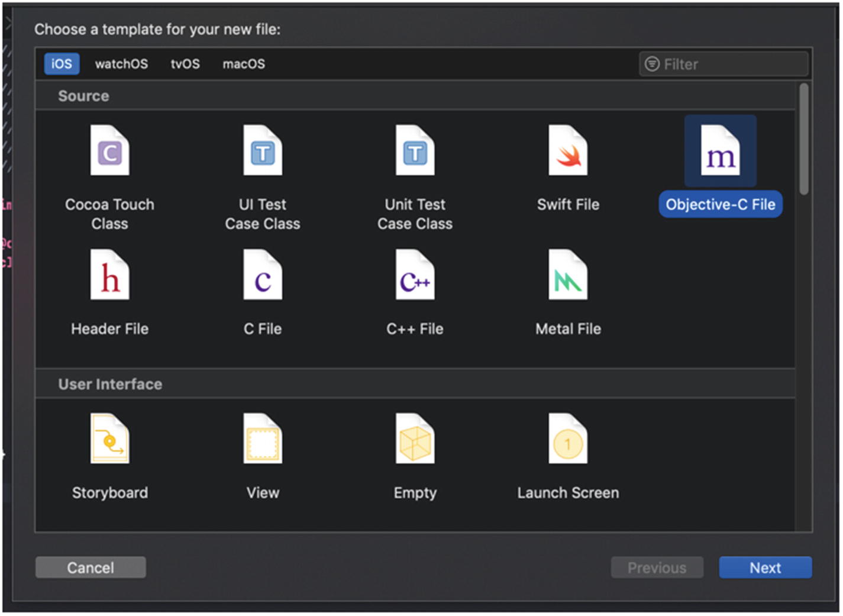
Task: Switch to the watchOS platform tab
Action: point(121,64)
